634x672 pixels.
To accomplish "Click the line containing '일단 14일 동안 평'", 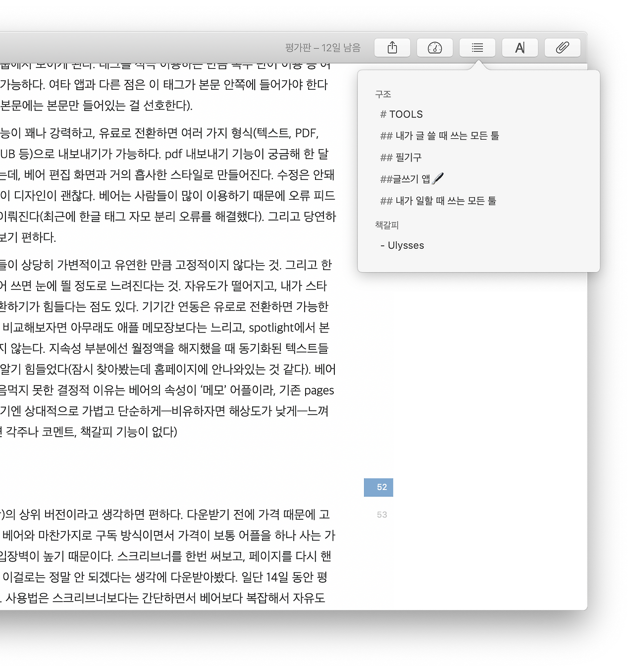I will point(164,577).
